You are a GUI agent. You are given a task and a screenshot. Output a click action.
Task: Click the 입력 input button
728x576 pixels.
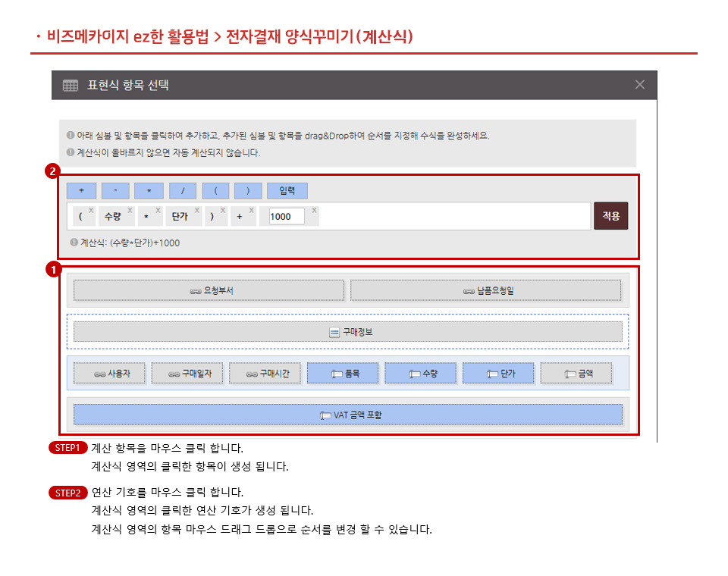(x=287, y=190)
